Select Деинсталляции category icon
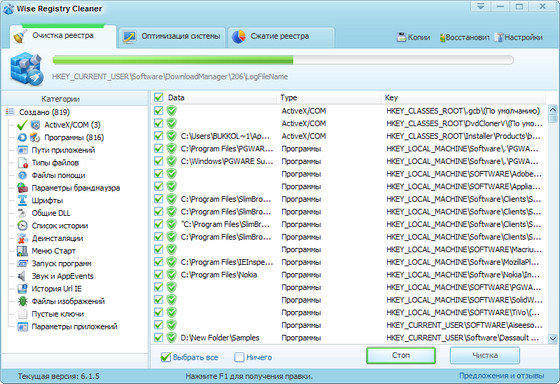560x384 pixels. [x=22, y=238]
